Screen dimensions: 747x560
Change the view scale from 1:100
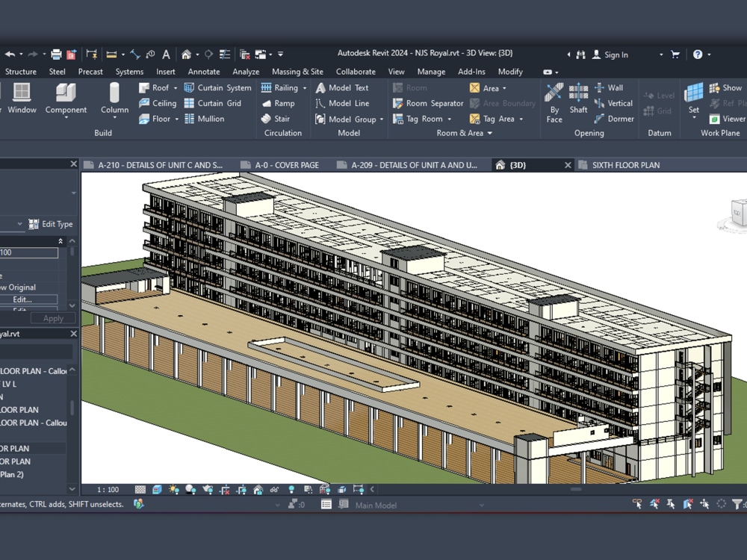coord(108,489)
